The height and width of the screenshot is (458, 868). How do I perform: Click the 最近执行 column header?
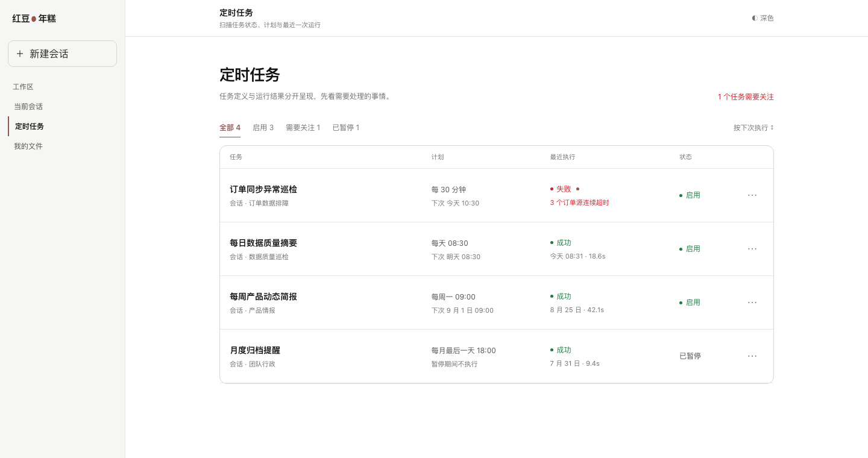click(562, 157)
